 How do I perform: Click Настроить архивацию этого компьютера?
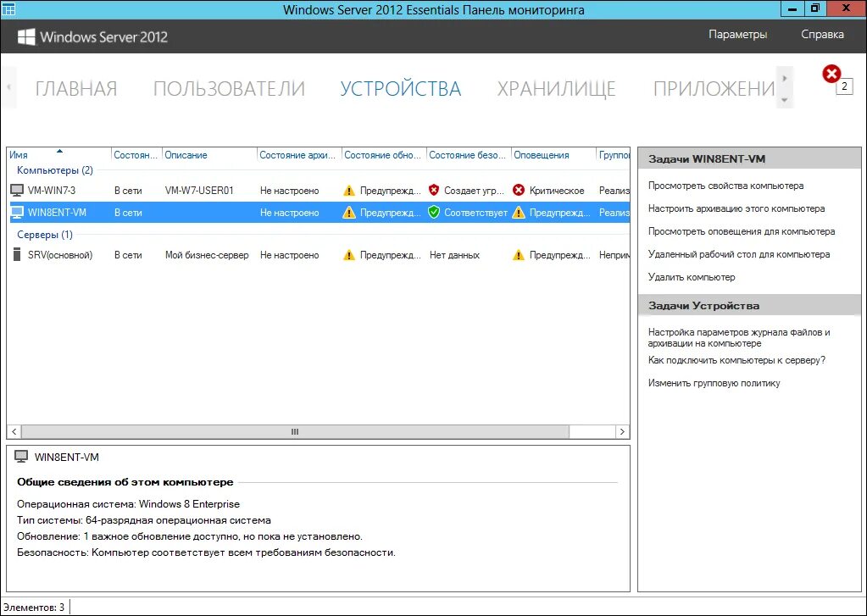[736, 208]
